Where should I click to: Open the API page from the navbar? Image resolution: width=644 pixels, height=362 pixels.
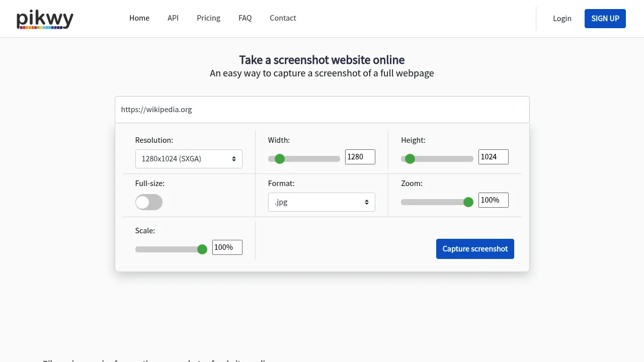pos(173,18)
